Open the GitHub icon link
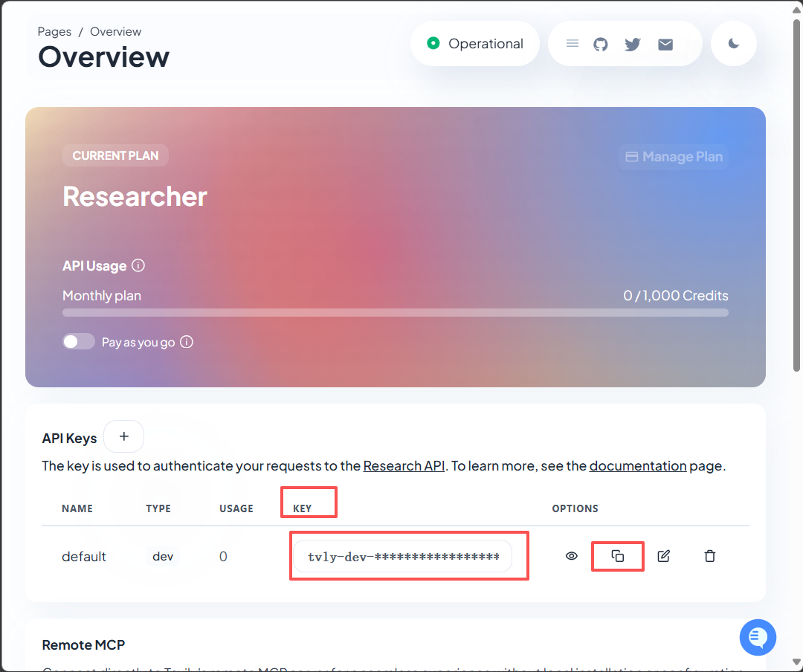The width and height of the screenshot is (803, 672). (601, 45)
